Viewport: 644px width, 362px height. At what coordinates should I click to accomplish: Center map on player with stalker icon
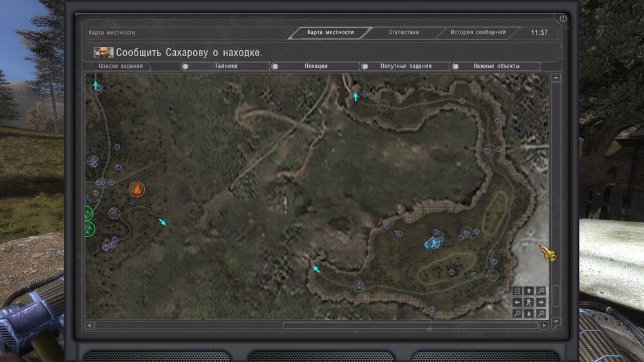(529, 302)
